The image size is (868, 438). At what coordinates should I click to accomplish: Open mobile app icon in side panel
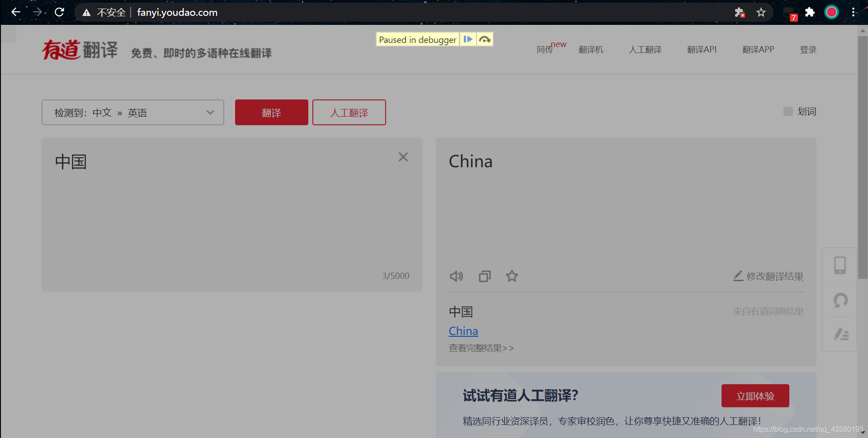[840, 265]
